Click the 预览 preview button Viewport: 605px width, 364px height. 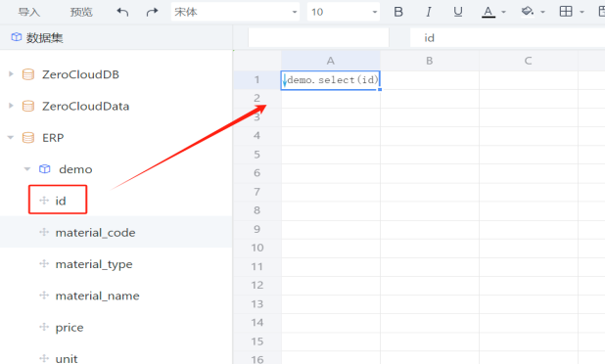click(81, 12)
